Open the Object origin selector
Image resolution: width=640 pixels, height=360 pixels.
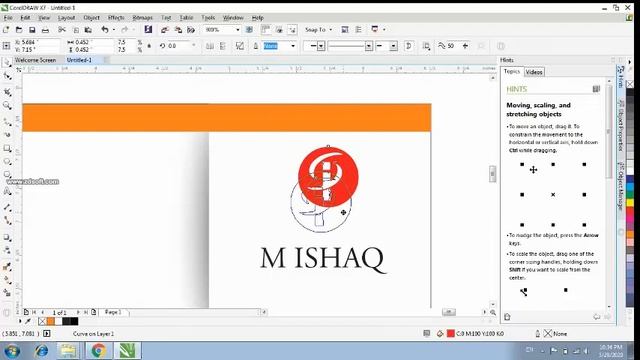coord(7,46)
